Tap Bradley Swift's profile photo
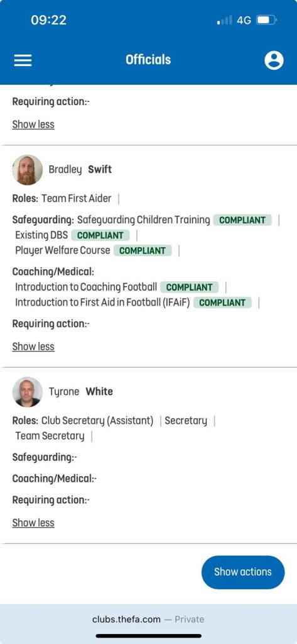 (28, 170)
